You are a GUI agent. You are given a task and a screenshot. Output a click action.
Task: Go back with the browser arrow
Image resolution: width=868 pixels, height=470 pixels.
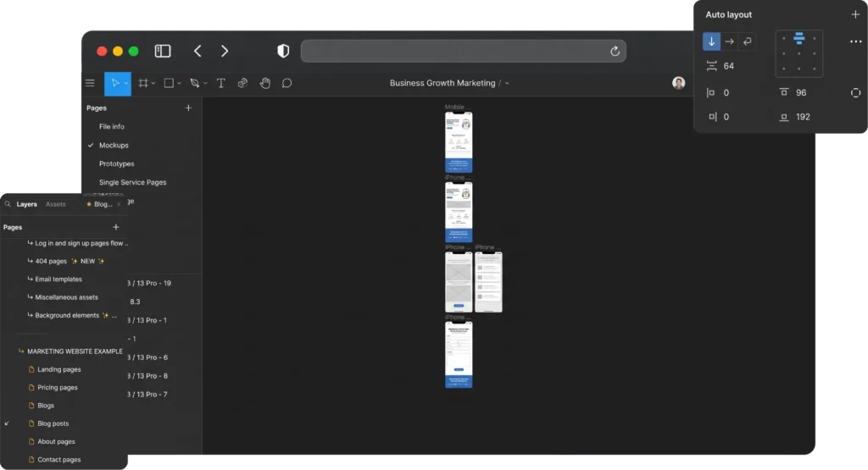click(198, 51)
